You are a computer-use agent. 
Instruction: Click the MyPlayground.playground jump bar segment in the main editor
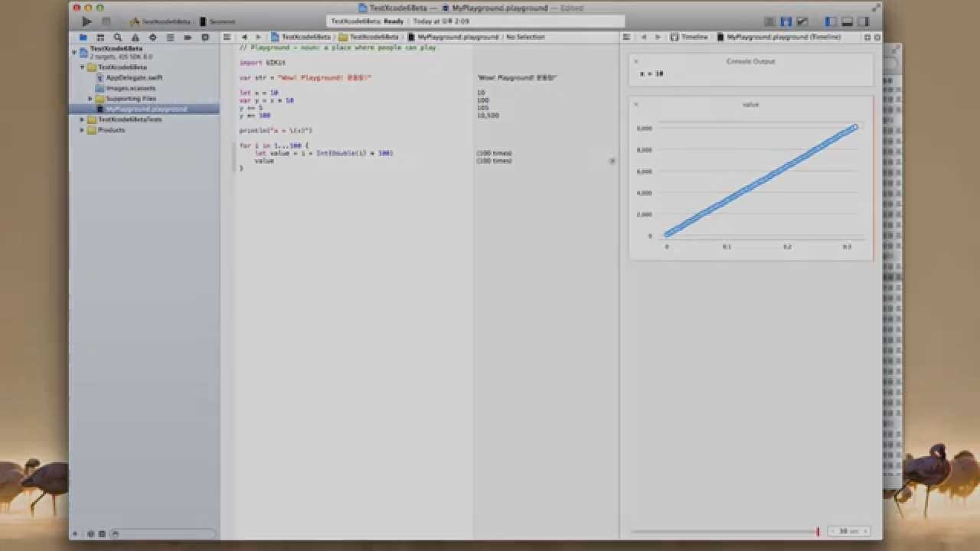tap(453, 37)
